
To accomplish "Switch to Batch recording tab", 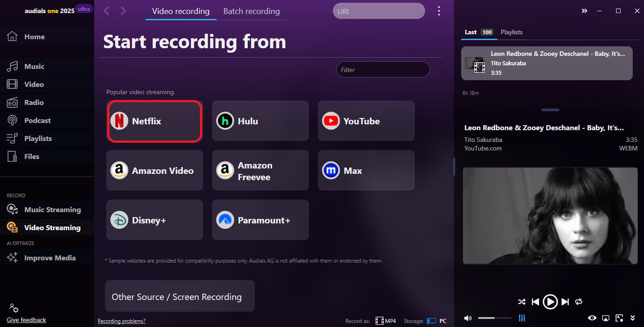I will coord(251,11).
